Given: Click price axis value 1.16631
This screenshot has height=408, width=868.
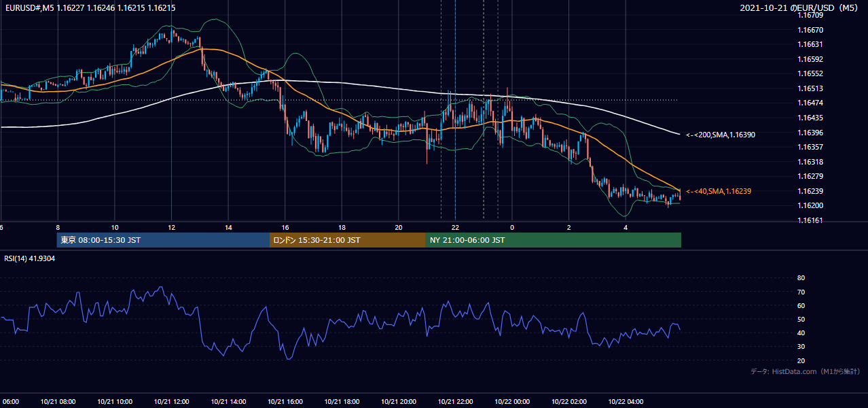Looking at the screenshot, I should (x=811, y=44).
